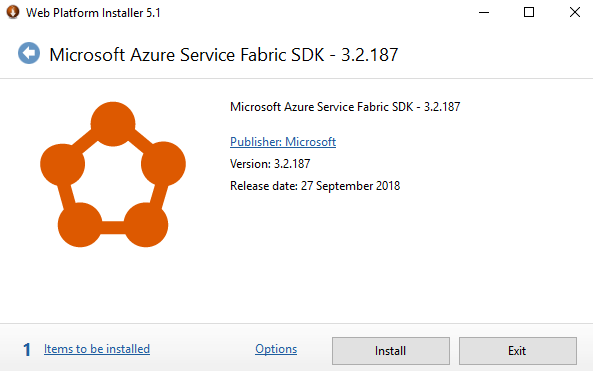Select the product name text beside the logo
Image resolution: width=593 pixels, height=371 pixels.
tap(345, 107)
